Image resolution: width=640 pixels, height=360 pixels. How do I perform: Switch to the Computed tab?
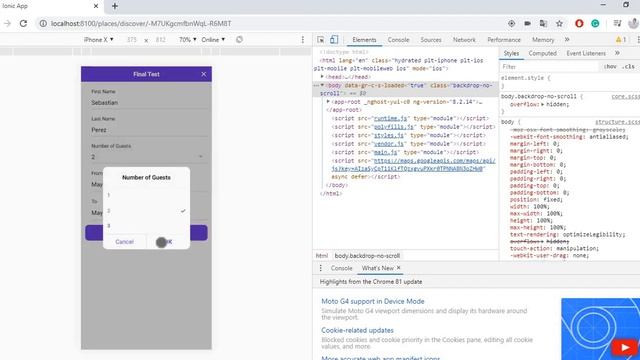(542, 53)
